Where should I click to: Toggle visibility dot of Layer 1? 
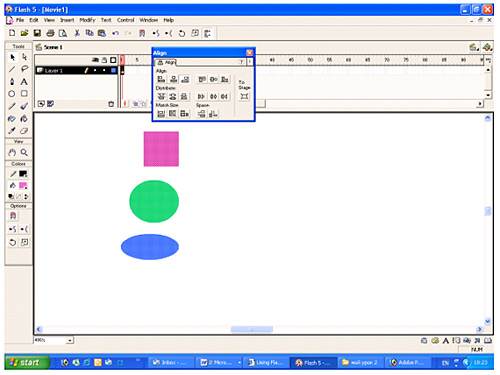click(95, 70)
